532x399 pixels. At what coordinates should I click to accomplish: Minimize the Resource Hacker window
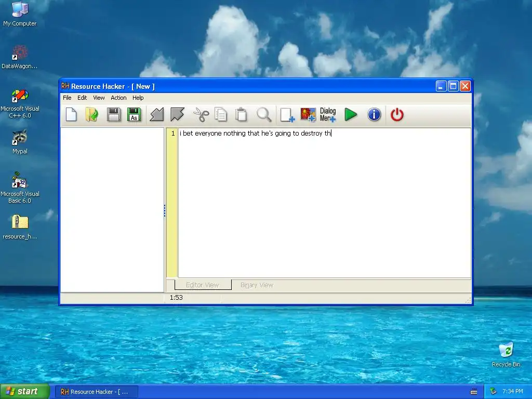(x=441, y=86)
